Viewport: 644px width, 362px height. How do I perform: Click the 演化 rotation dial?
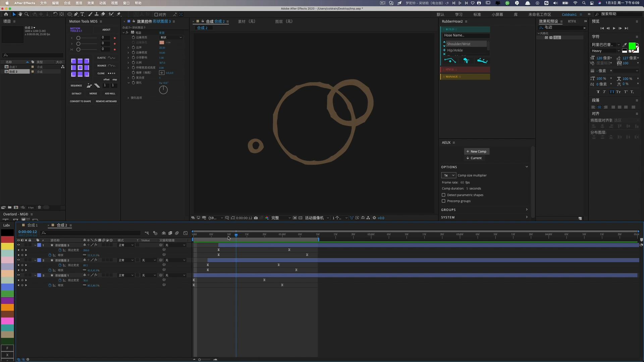tap(163, 90)
